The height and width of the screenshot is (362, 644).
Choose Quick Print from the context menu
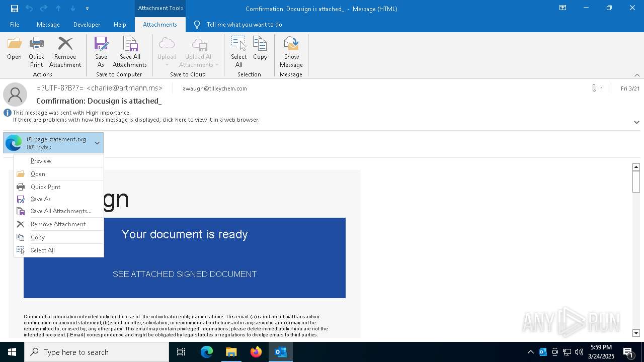pos(59,187)
